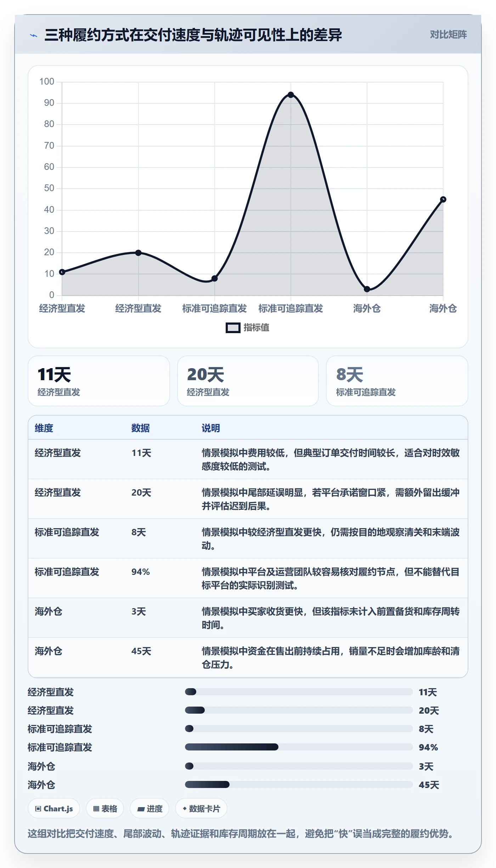Click the lightning icon beside the title

[34, 35]
